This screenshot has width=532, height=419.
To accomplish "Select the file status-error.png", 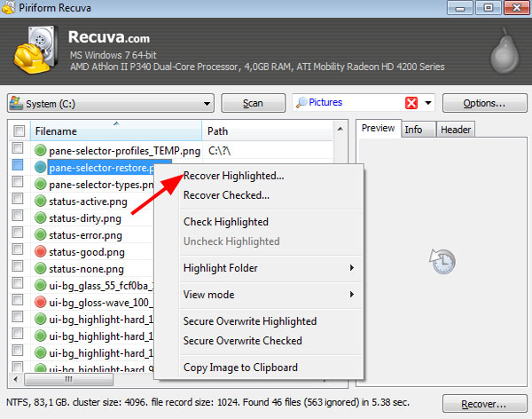I will coord(85,235).
